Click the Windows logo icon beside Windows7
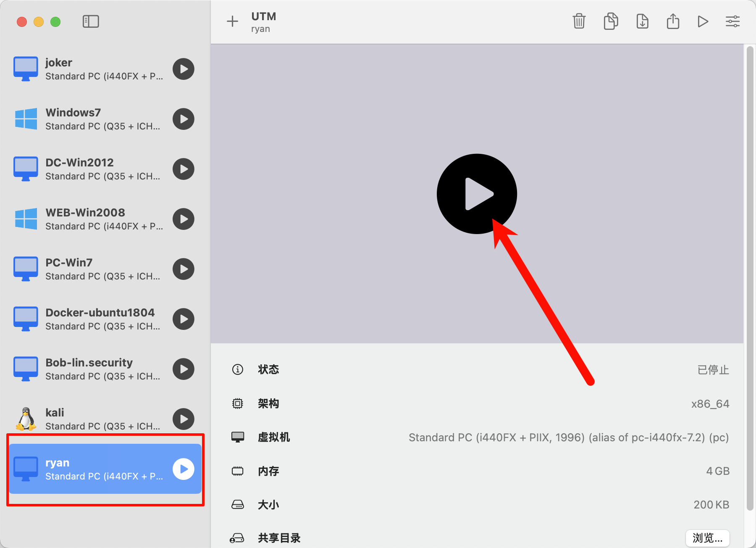The height and width of the screenshot is (548, 756). tap(26, 119)
